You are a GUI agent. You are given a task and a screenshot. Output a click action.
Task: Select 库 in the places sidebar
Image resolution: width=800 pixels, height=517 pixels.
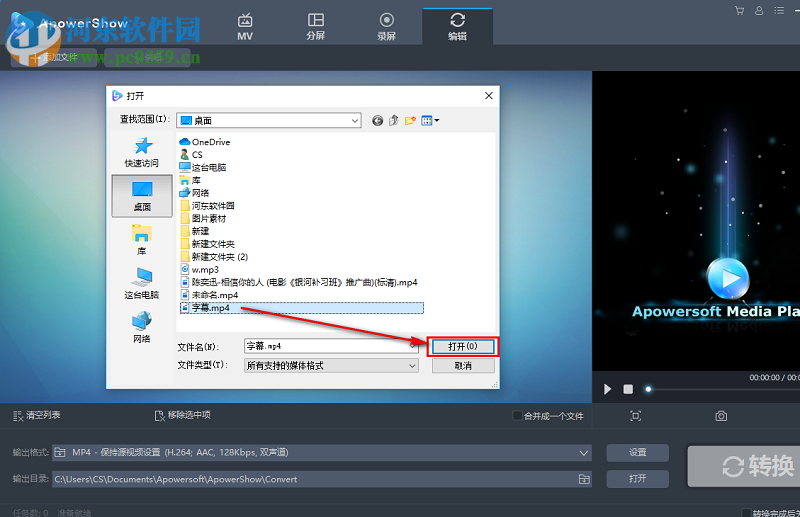pos(142,240)
